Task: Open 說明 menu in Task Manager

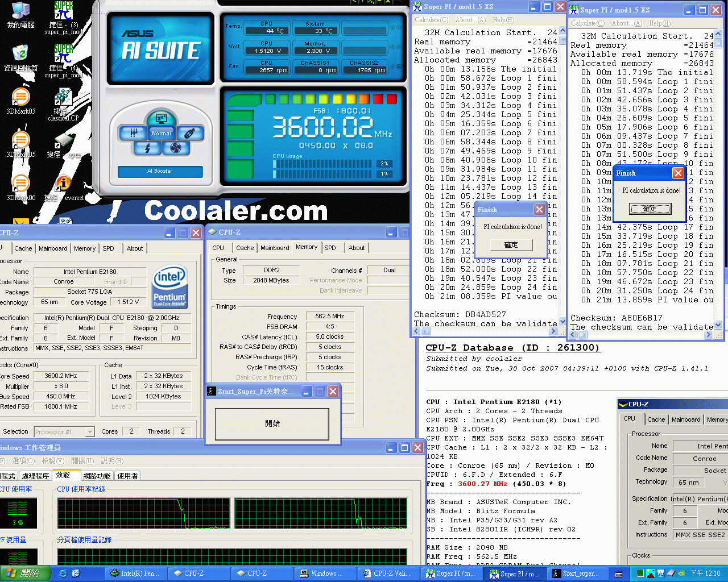Action: point(112,461)
